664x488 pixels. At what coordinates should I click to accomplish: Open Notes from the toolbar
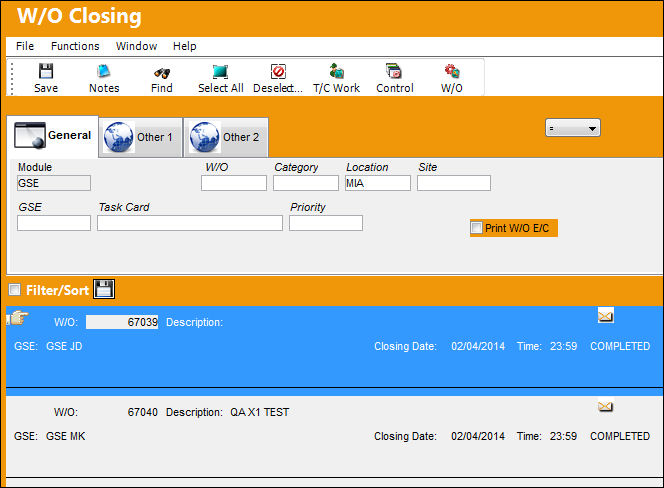[x=104, y=71]
